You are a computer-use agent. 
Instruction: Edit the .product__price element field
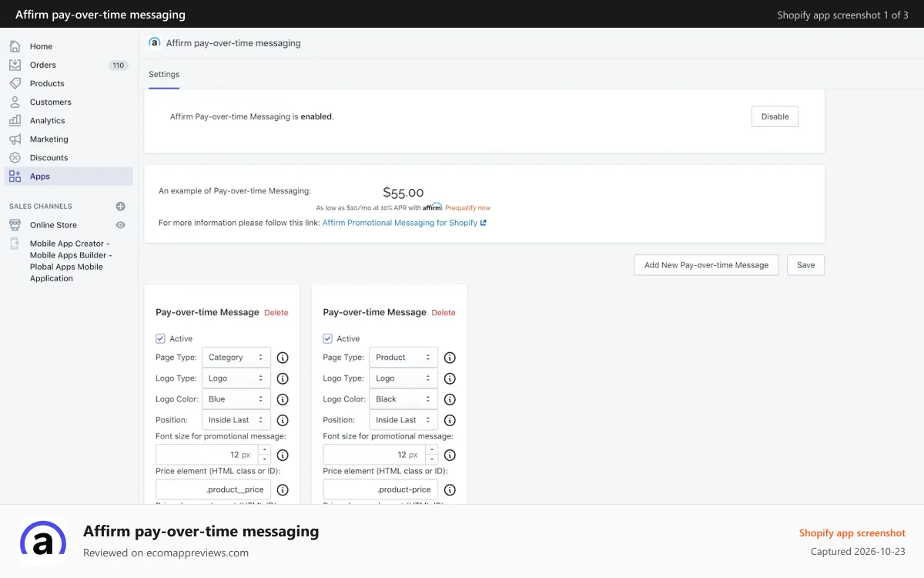point(213,489)
